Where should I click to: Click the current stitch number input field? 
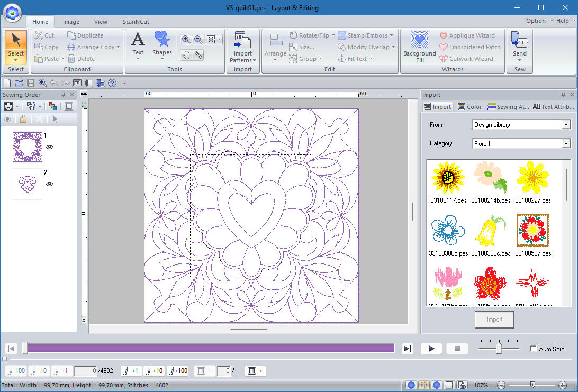point(86,371)
